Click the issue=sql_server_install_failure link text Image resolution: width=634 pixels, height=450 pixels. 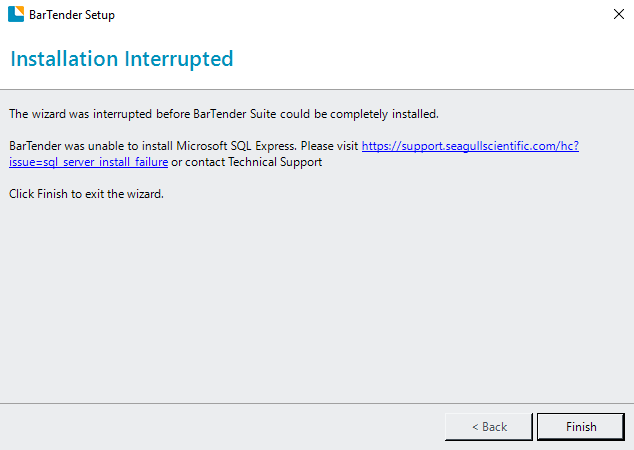[88, 162]
